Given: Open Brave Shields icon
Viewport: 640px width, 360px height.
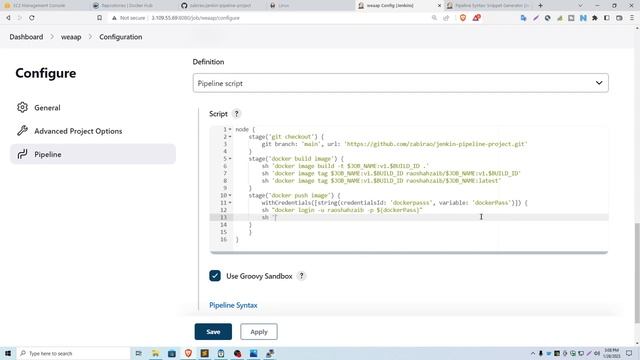Looking at the screenshot, I should (x=463, y=18).
